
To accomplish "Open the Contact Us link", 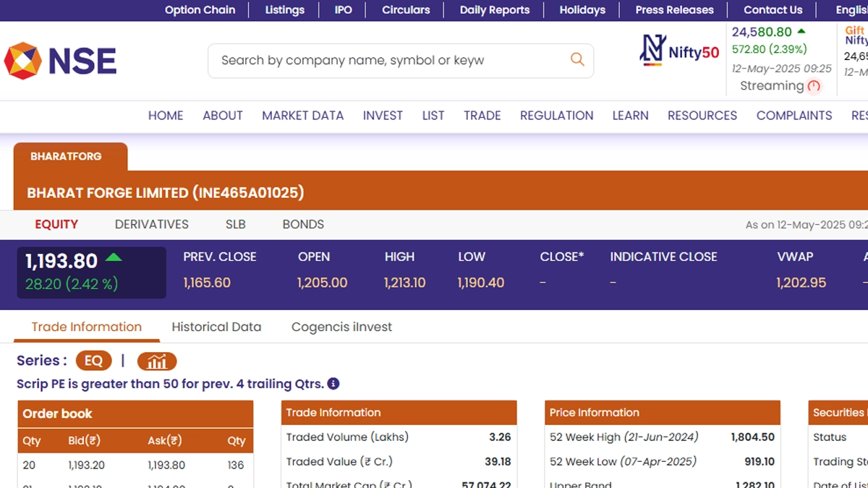I will coord(773,10).
